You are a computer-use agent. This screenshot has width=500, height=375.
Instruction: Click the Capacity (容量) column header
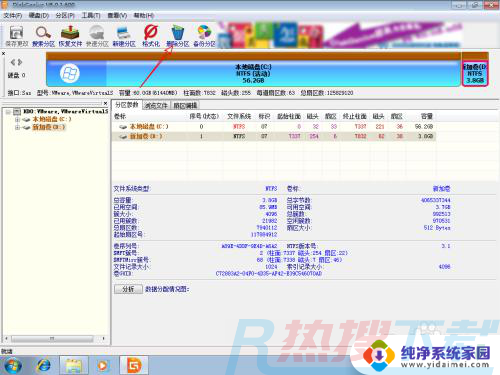(427, 116)
